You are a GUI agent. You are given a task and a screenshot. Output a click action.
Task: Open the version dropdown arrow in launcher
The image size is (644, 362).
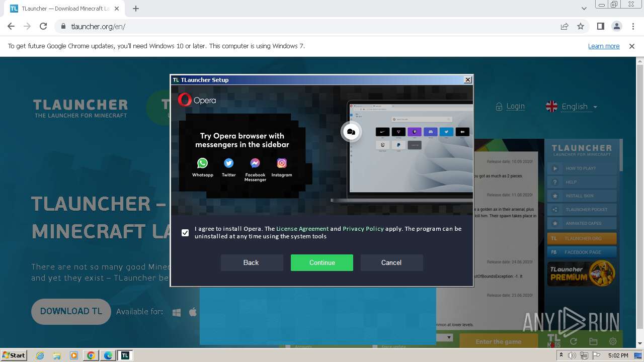point(449,338)
